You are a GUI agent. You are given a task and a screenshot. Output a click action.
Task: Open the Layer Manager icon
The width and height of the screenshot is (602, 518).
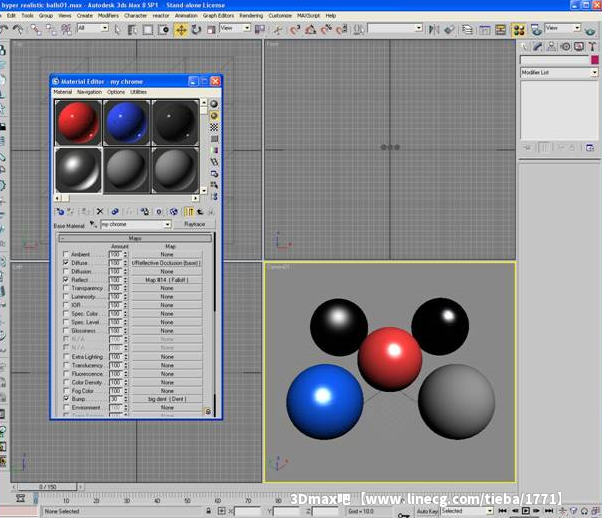[467, 30]
